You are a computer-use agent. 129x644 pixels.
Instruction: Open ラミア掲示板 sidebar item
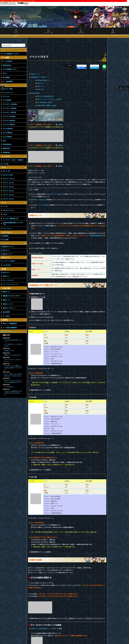tap(7, 100)
